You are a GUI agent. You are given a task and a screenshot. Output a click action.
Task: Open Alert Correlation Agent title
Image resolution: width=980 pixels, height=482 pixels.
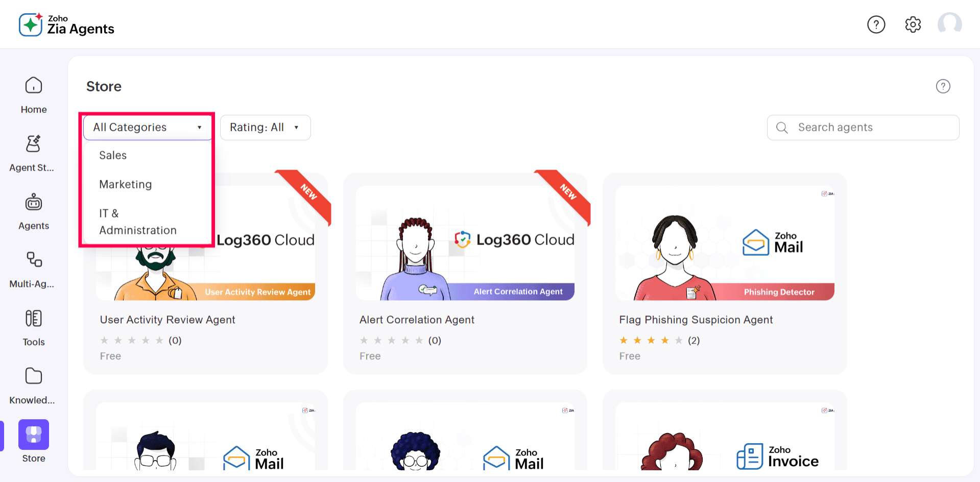pyautogui.click(x=417, y=320)
